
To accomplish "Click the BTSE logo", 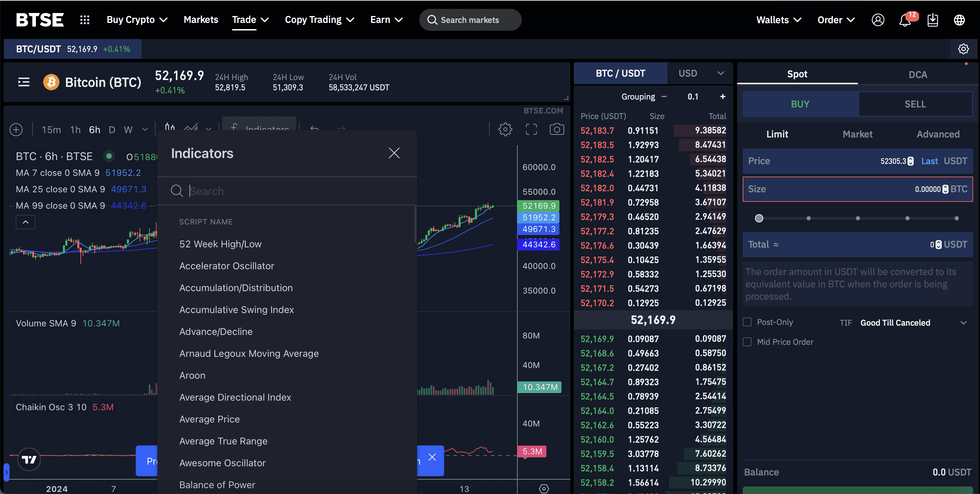I will pos(40,20).
